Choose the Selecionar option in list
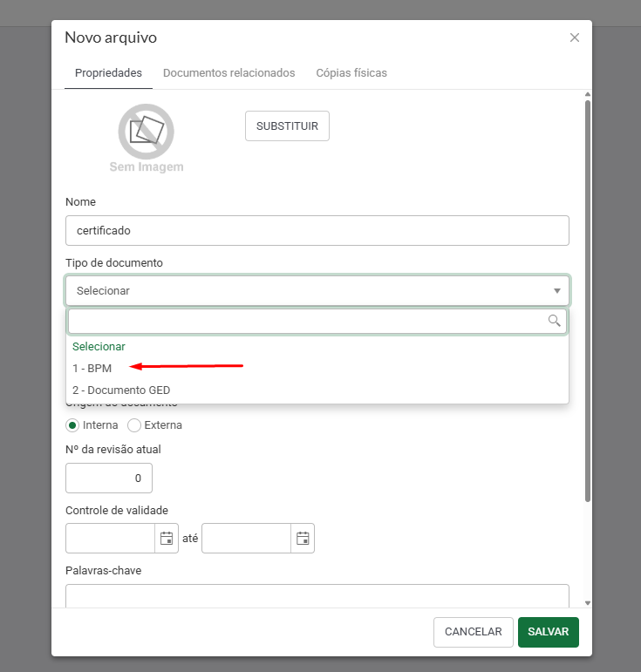Screen dimensions: 641x672 (x=317, y=346)
